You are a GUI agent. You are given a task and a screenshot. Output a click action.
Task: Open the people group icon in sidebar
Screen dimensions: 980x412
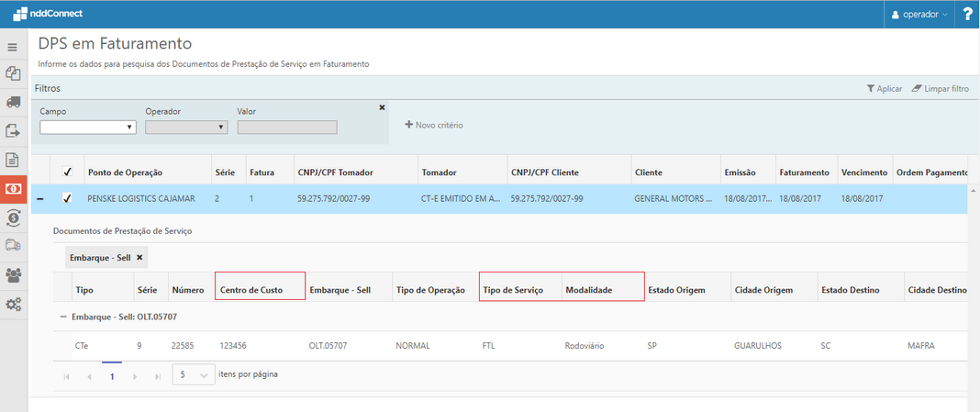click(13, 274)
